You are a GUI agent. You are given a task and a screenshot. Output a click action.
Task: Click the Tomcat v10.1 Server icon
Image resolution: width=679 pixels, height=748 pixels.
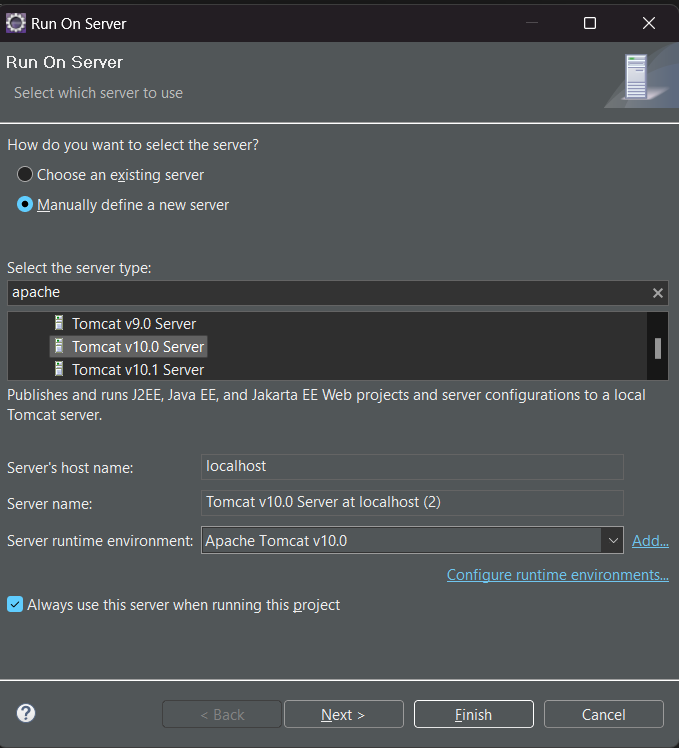[x=59, y=369]
